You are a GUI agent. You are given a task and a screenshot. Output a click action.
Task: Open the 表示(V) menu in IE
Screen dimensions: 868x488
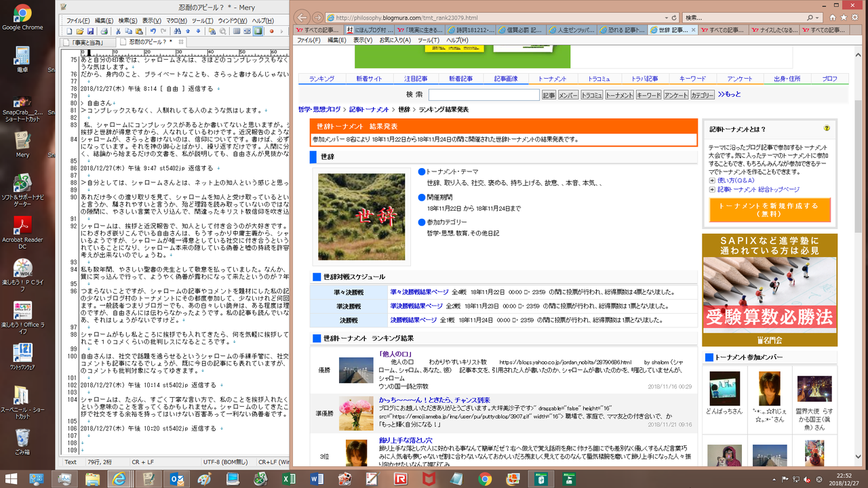point(363,40)
